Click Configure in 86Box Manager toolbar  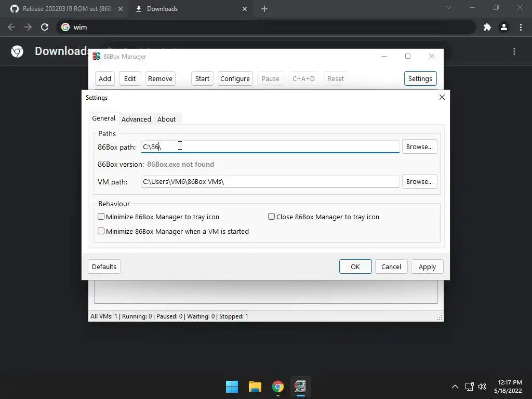[235, 79]
